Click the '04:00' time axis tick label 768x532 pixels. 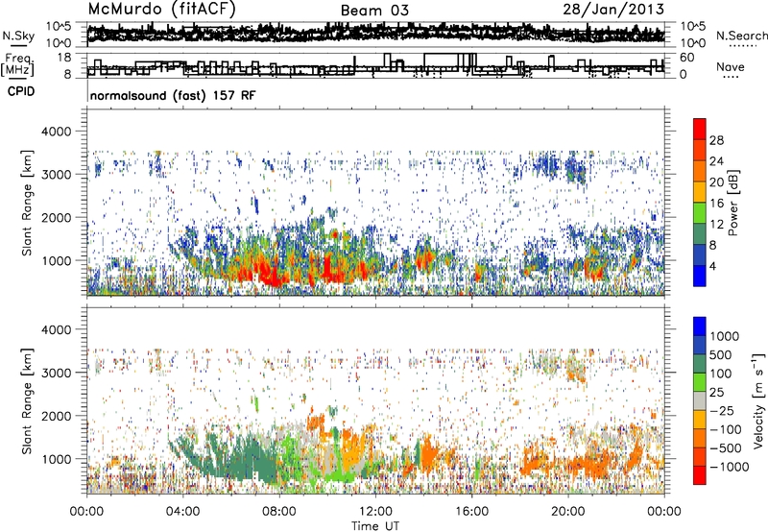click(182, 512)
